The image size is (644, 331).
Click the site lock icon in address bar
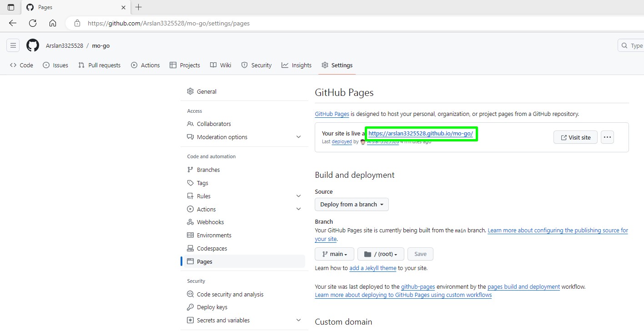pyautogui.click(x=77, y=23)
